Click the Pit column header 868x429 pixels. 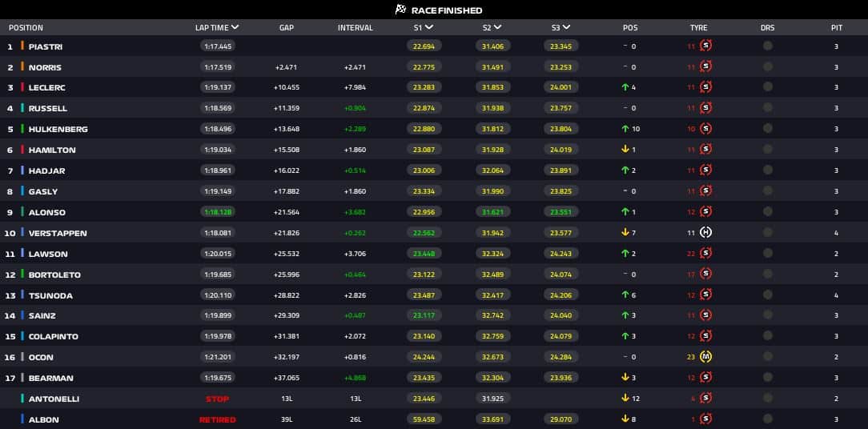click(x=837, y=28)
